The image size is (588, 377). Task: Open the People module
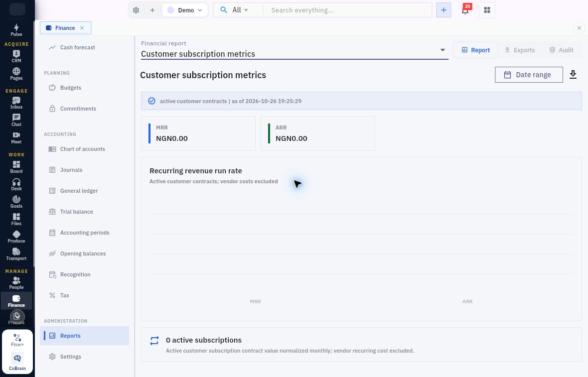[x=16, y=283]
